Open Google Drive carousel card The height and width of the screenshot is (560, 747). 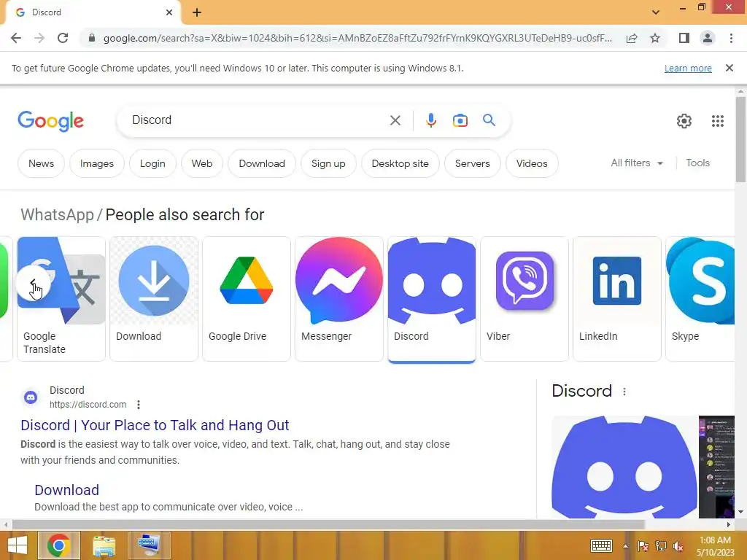(x=247, y=298)
